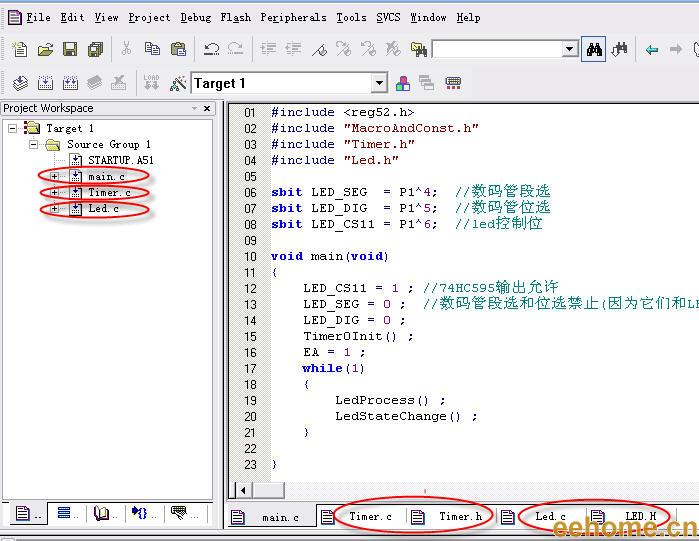The image size is (699, 541).
Task: Open the Flash menu
Action: [x=235, y=17]
